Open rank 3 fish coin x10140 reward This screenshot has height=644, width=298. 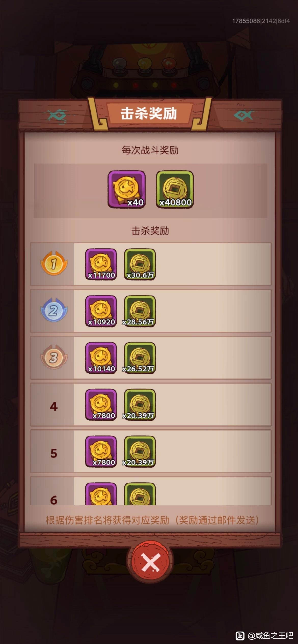coord(101,358)
